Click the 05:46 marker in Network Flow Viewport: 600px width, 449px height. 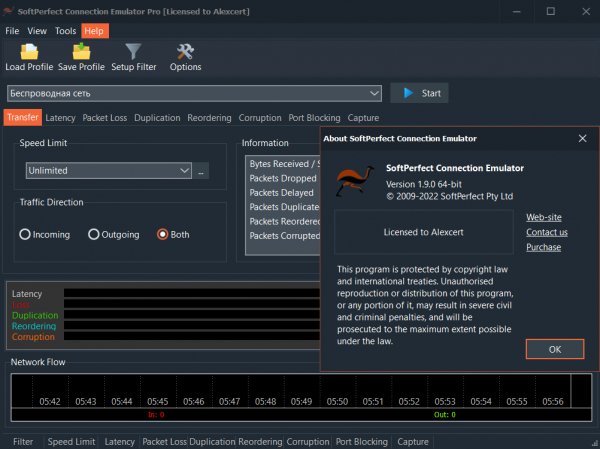pos(194,402)
